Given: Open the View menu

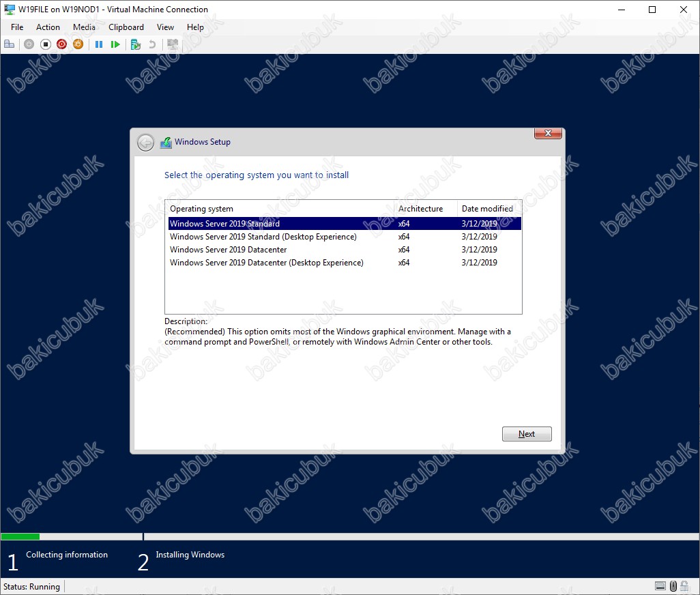Looking at the screenshot, I should coord(165,27).
